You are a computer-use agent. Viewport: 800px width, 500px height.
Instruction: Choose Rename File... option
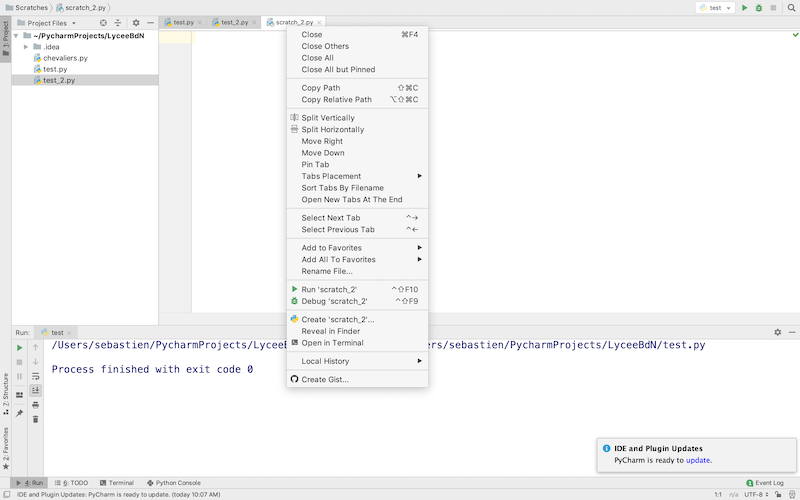pos(357,271)
